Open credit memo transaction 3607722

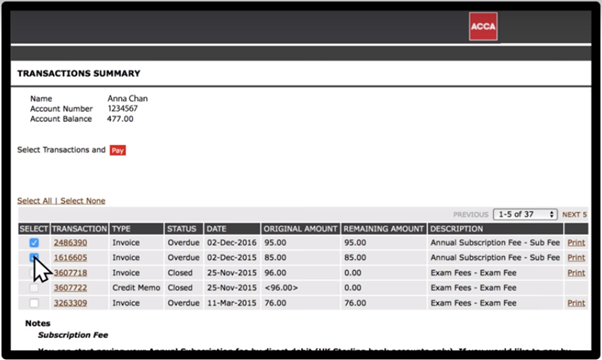[70, 288]
